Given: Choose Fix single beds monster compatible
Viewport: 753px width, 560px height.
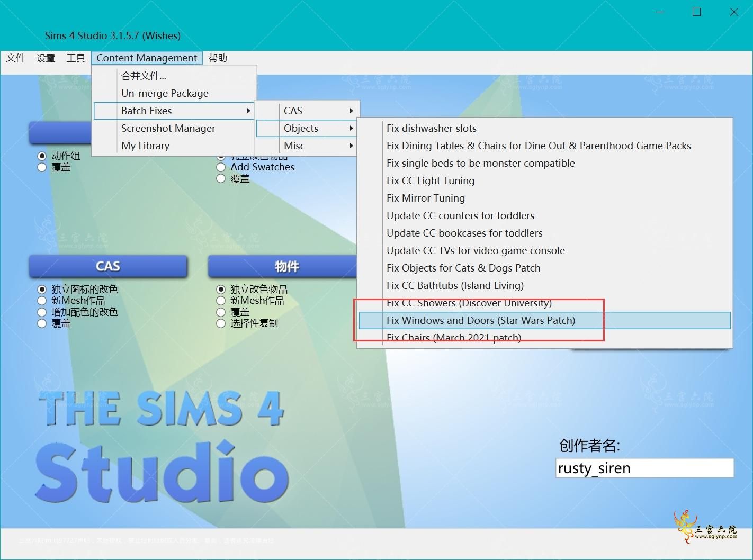Looking at the screenshot, I should tap(544, 163).
